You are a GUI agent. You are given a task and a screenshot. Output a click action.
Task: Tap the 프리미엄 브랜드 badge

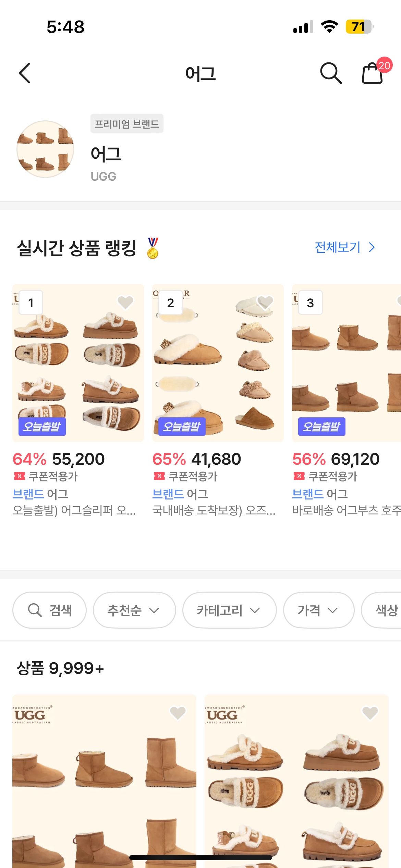[x=127, y=123]
